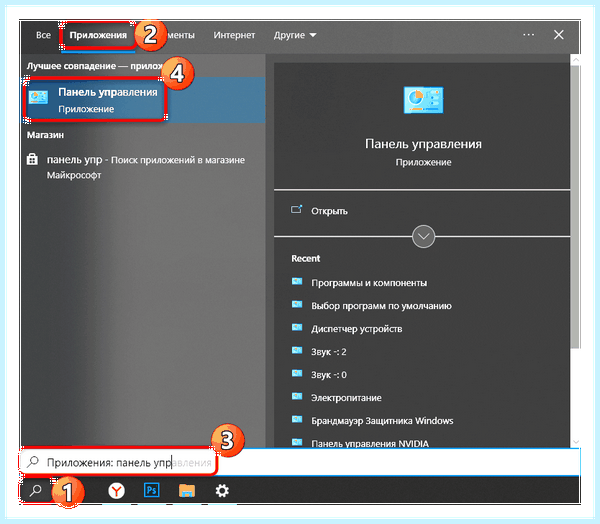This screenshot has height=524, width=600.
Task: Open the Другие dropdown tab
Action: [295, 35]
